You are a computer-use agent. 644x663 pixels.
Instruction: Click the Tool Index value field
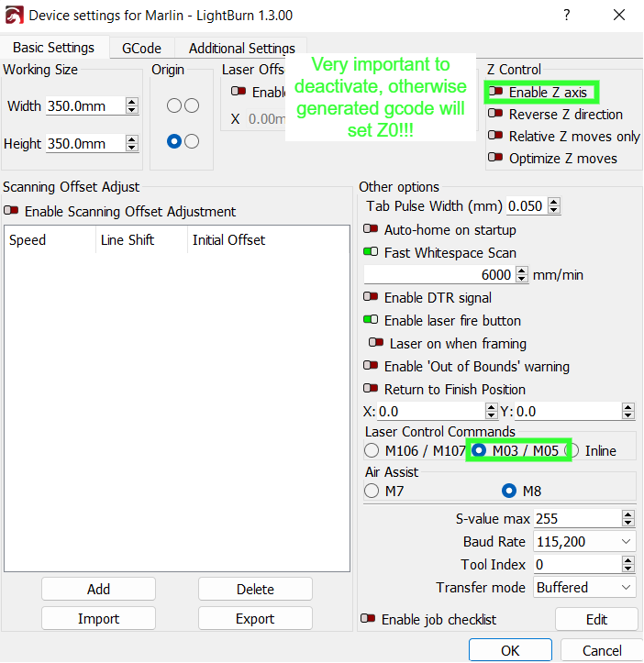click(578, 565)
